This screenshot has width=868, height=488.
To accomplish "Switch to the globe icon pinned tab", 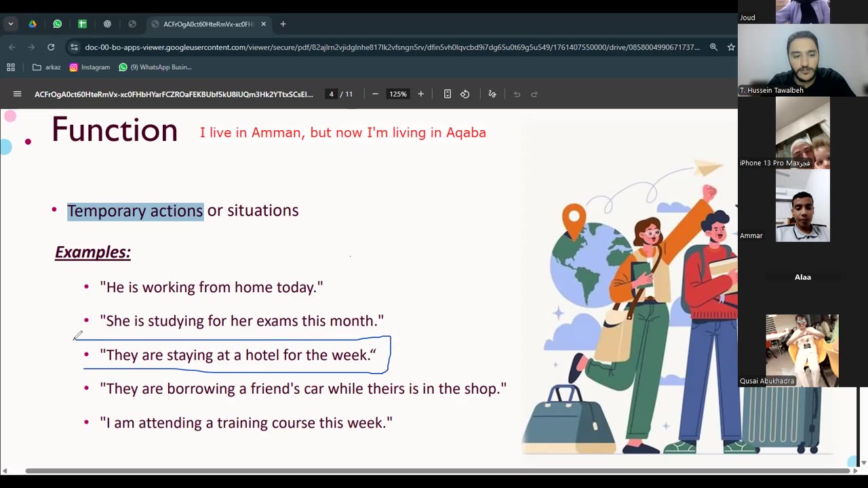I will (x=132, y=24).
